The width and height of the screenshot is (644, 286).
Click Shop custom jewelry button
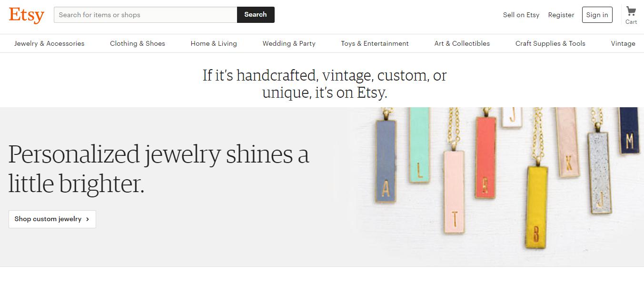(x=52, y=219)
